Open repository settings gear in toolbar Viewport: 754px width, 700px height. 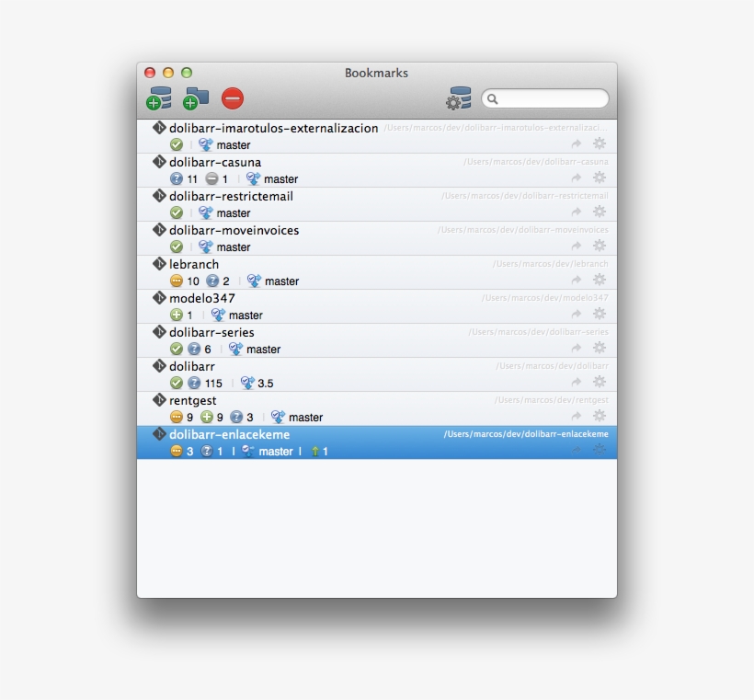pos(458,98)
